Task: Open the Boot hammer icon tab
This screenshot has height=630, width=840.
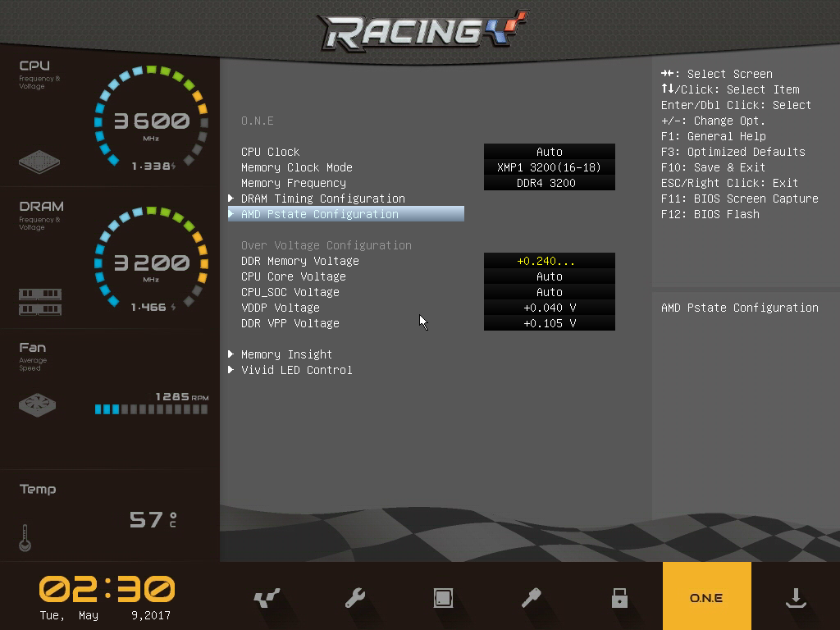Action: coord(532,598)
